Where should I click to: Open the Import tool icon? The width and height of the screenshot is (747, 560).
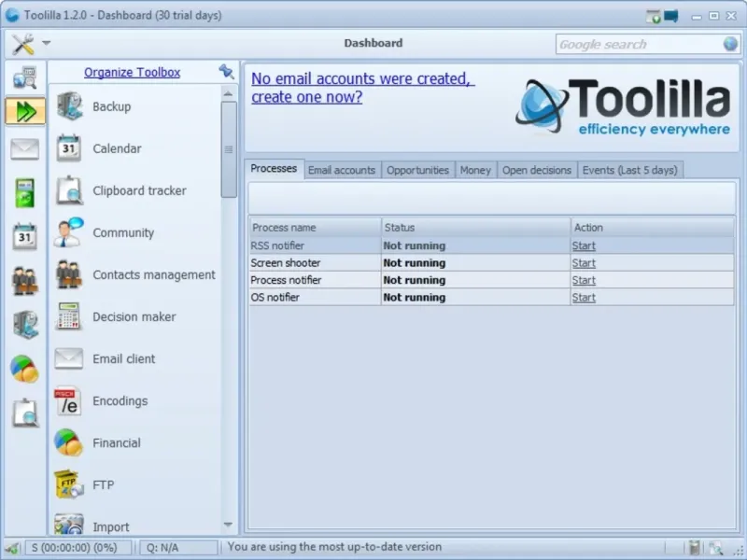[x=68, y=524]
